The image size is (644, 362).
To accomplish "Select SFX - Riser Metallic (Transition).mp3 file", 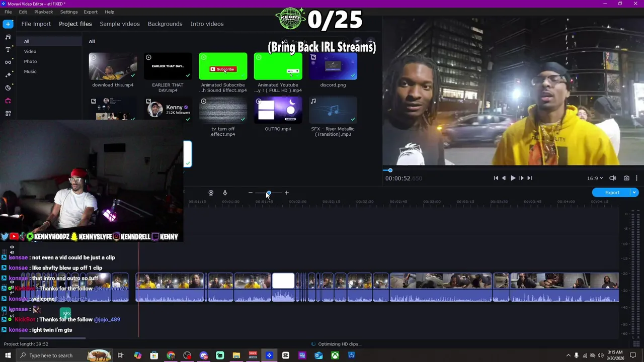I will (333, 111).
